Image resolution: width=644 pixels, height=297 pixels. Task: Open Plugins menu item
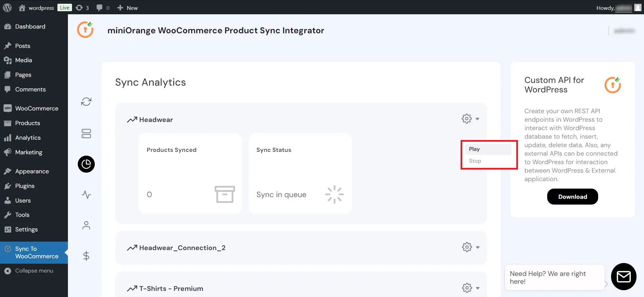[34, 186]
